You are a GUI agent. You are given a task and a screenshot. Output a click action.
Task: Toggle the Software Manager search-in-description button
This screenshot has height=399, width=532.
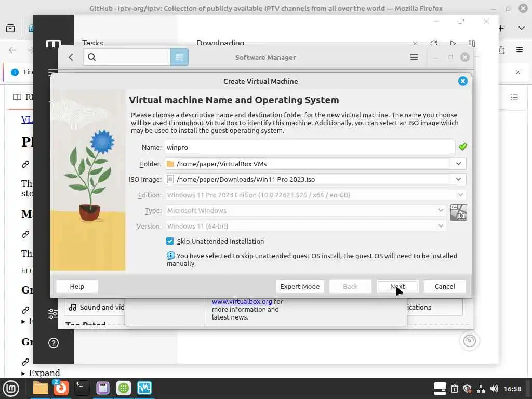[x=179, y=57]
